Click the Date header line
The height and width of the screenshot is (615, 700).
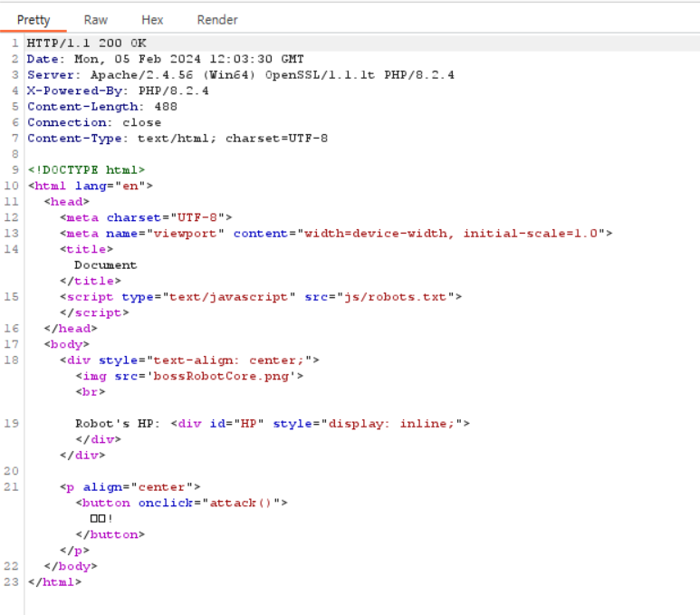[165, 59]
